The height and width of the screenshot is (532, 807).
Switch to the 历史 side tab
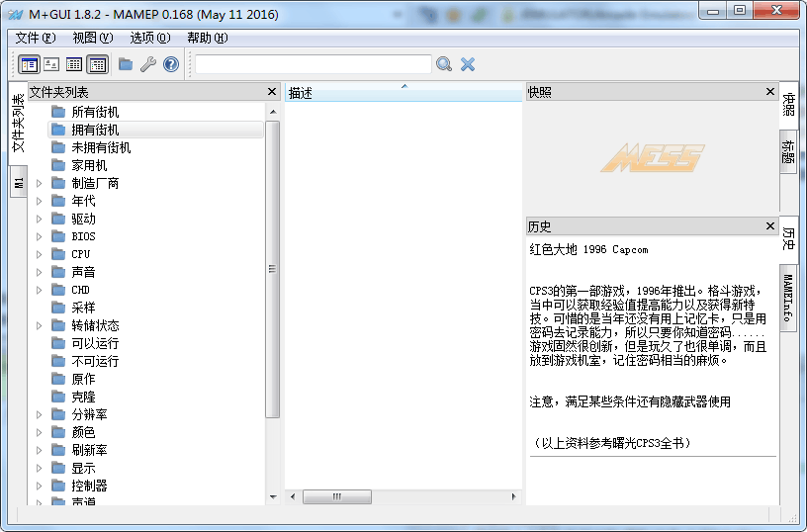pos(788,238)
